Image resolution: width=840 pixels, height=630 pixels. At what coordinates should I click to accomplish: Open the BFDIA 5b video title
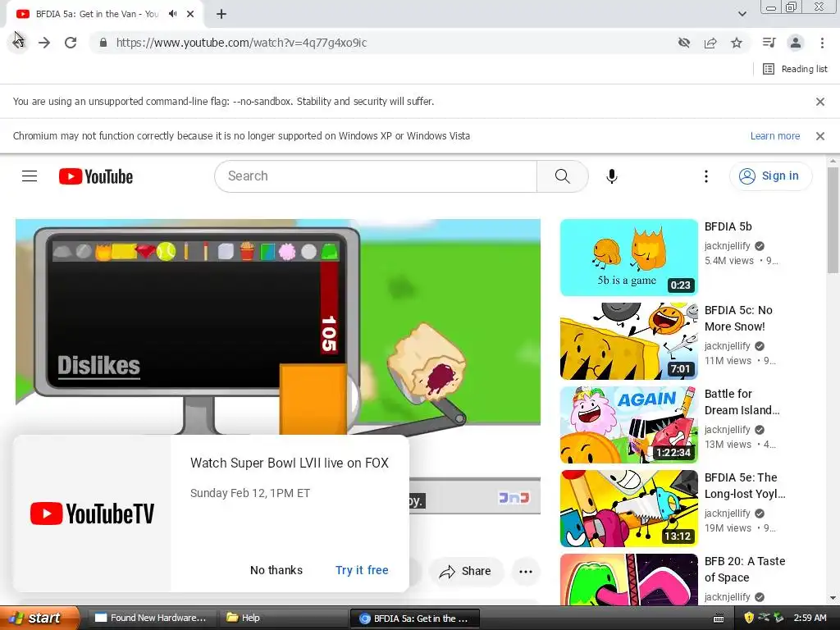728,226
